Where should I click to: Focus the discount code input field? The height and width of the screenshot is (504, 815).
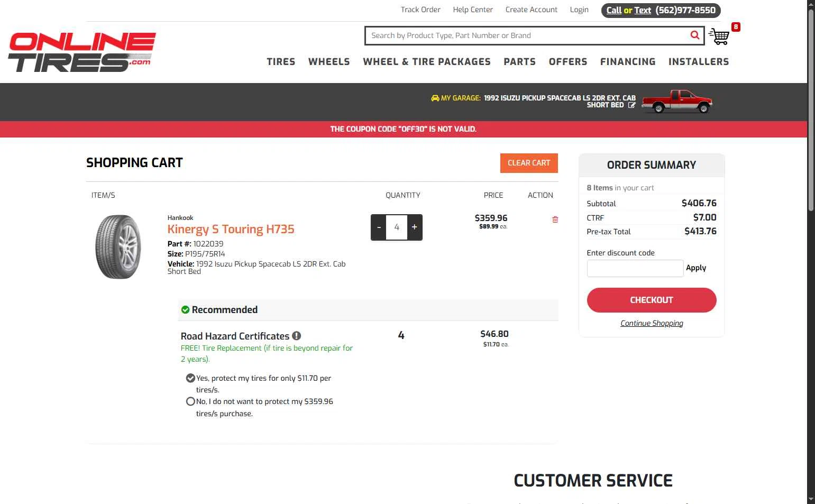pos(635,268)
